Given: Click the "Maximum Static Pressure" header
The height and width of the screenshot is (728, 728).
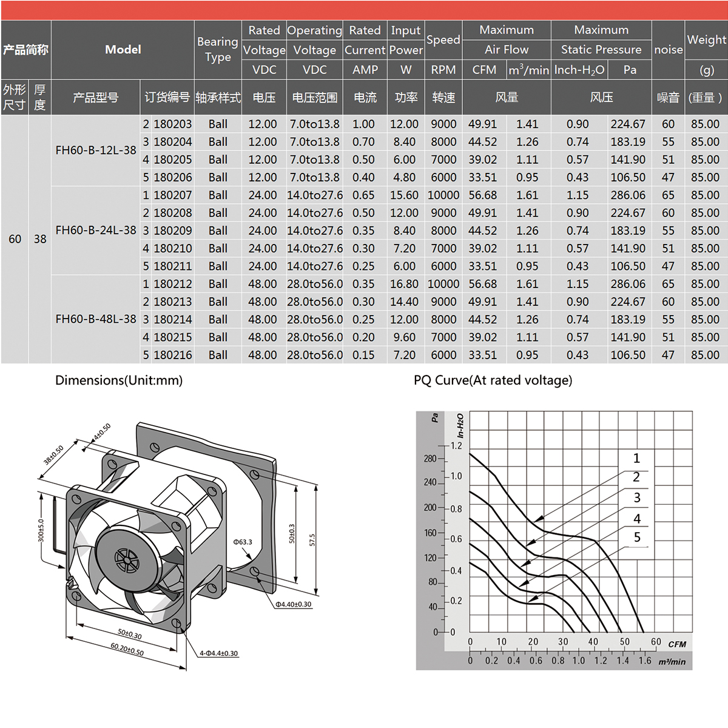Looking at the screenshot, I should [x=601, y=40].
